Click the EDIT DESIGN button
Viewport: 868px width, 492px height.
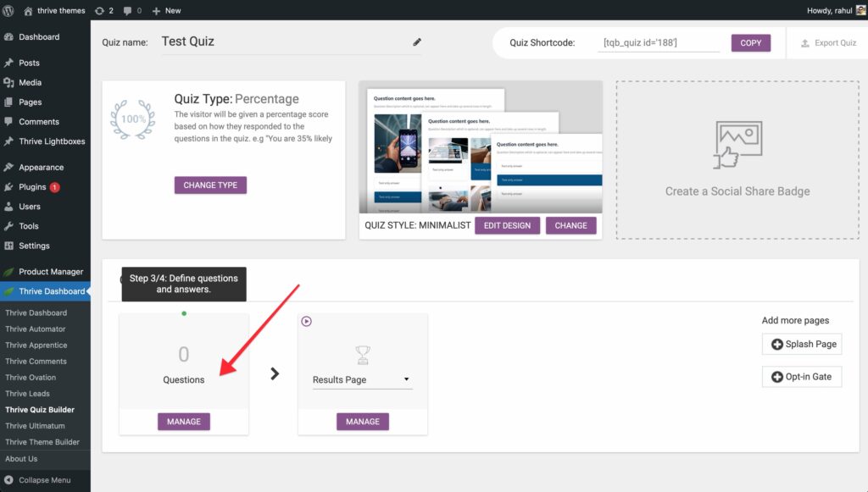point(507,226)
